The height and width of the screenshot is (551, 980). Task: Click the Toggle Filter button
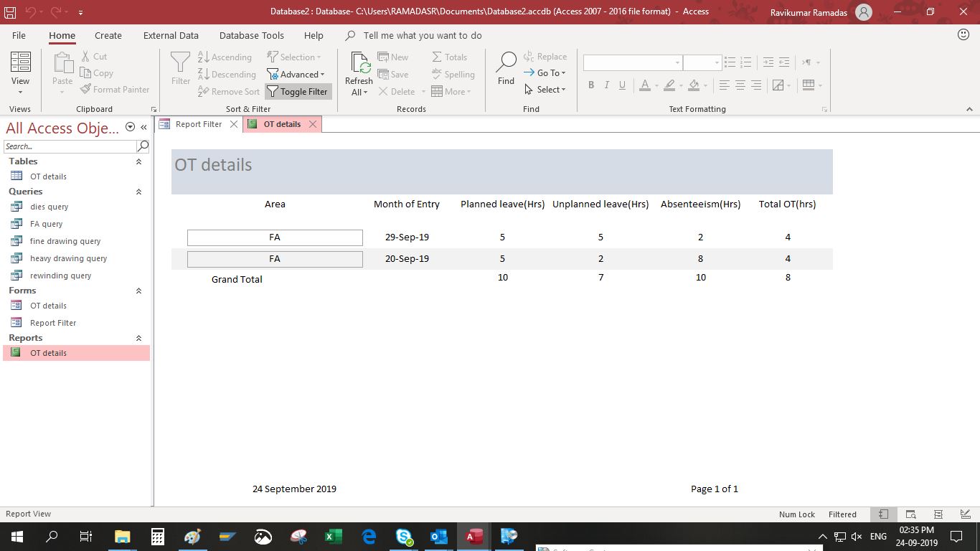point(298,92)
